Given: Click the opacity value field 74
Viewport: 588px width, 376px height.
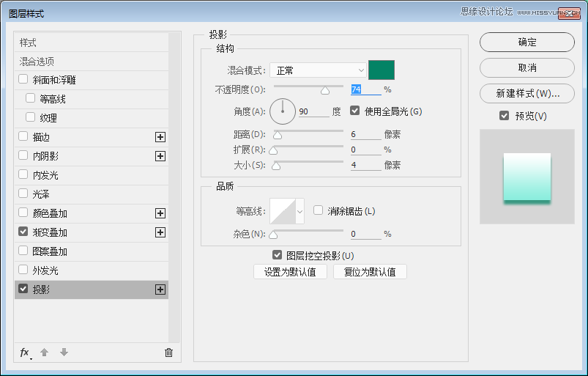Looking at the screenshot, I should 365,89.
